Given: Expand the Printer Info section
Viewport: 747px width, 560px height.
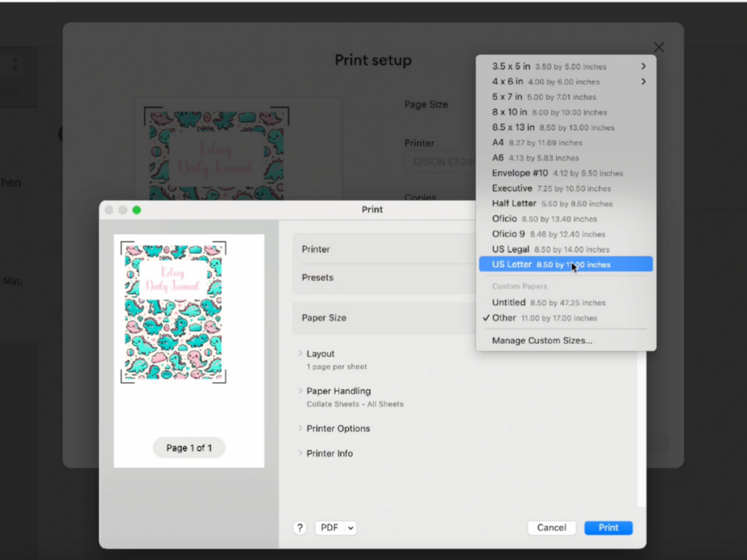Looking at the screenshot, I should [300, 453].
